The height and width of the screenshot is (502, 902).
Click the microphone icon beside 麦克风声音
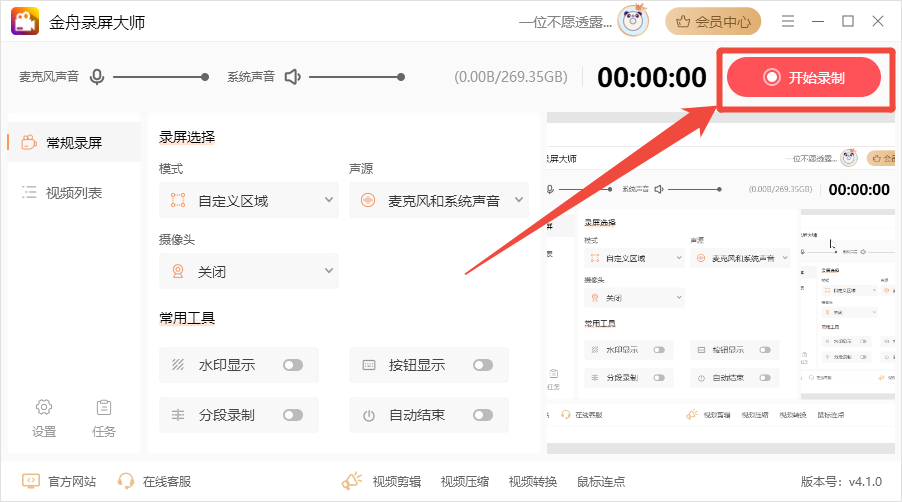(97, 76)
